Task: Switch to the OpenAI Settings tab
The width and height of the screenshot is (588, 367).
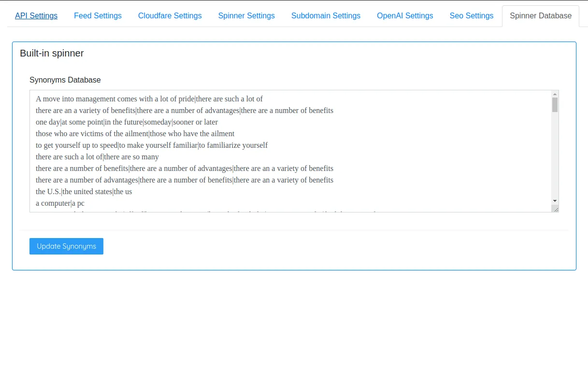Action: 405,15
